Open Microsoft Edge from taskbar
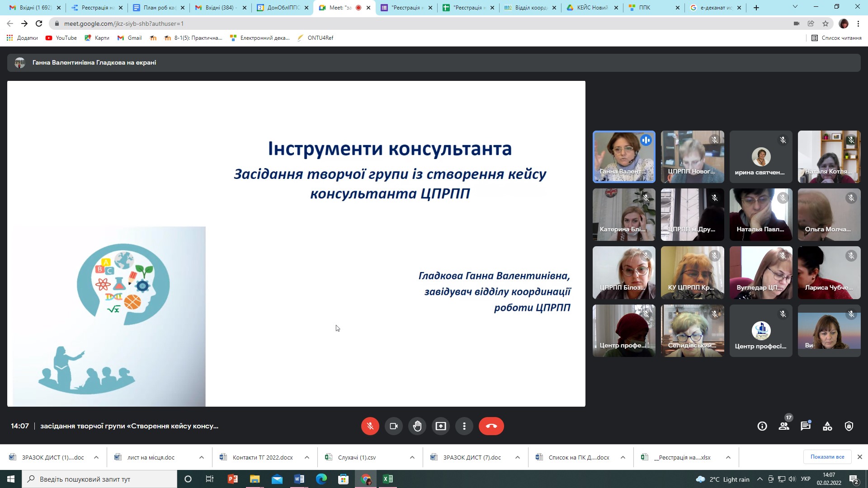 click(x=321, y=479)
